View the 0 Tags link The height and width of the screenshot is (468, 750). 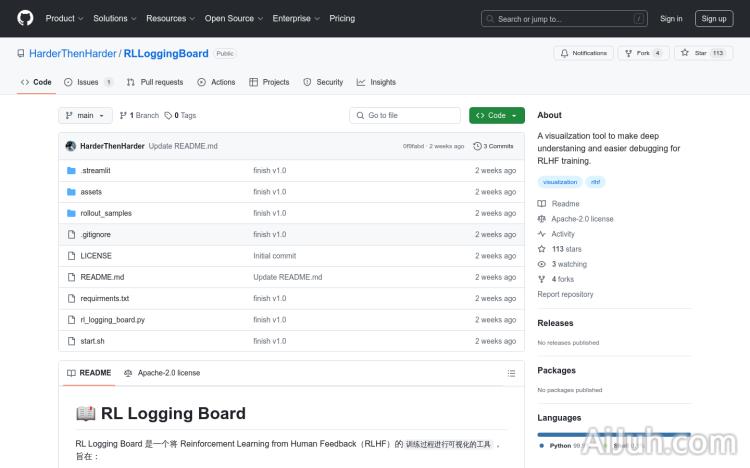click(x=180, y=115)
